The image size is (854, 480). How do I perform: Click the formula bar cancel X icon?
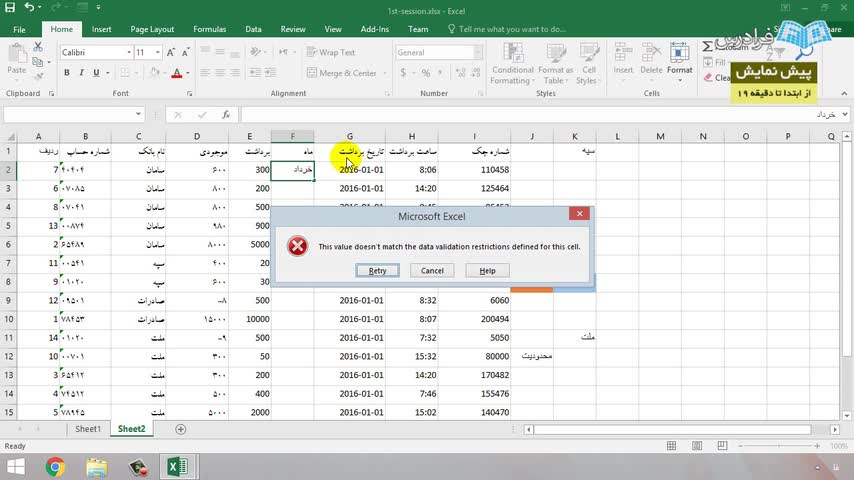178,114
